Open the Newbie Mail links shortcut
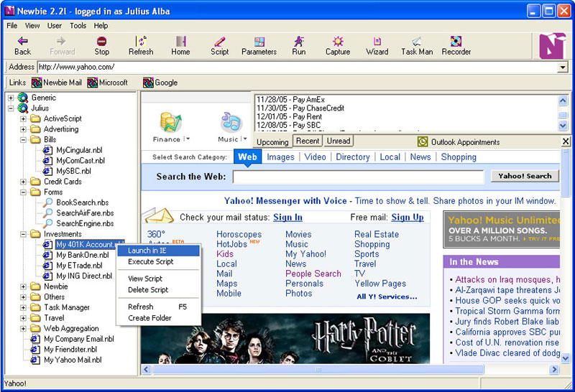This screenshot has height=392, width=575. coord(57,83)
